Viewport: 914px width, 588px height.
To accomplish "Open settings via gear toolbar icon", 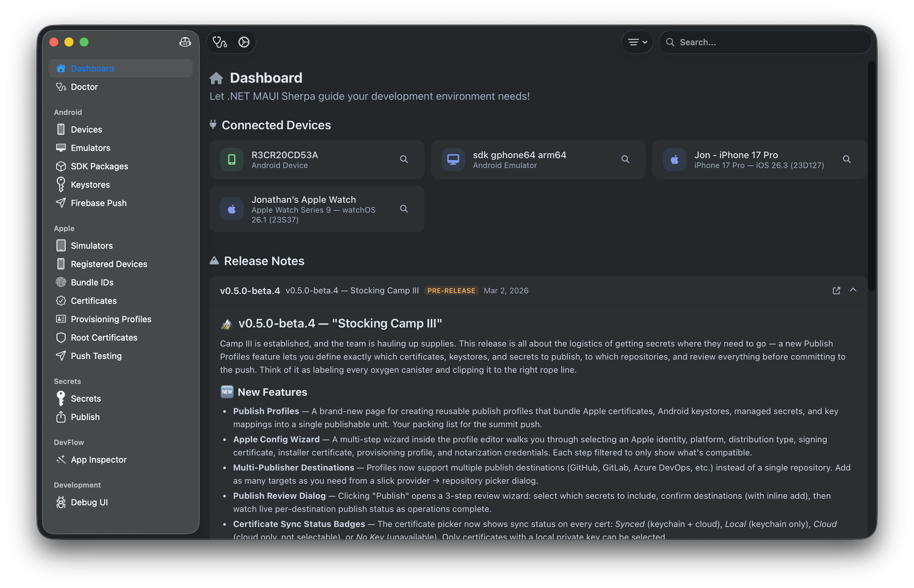I will 244,42.
